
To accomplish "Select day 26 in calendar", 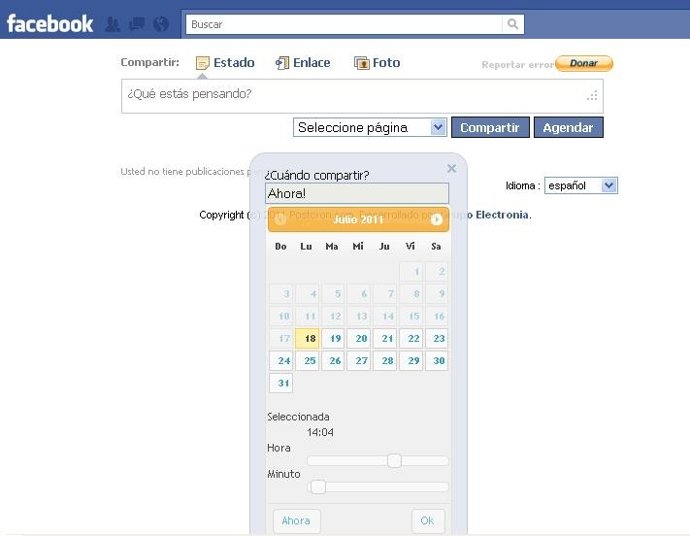I will point(333,361).
